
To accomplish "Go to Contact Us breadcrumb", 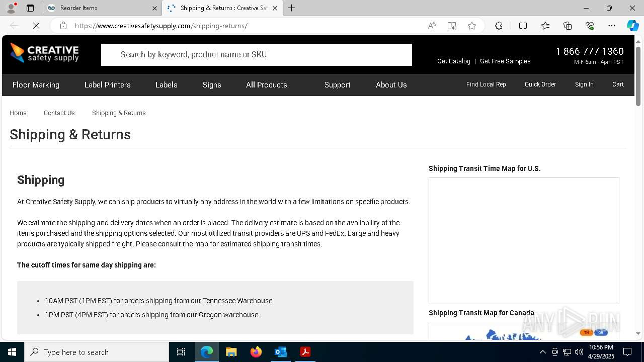I will click(x=59, y=113).
